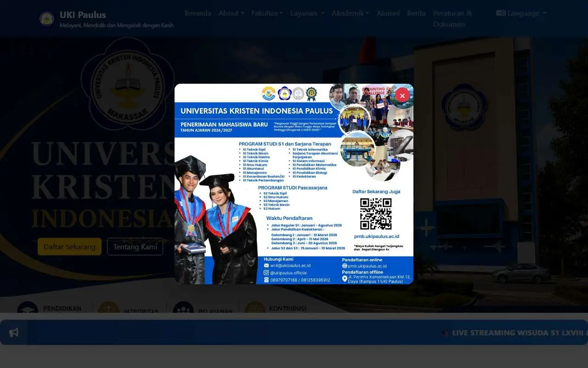Click the Daftar Sekarang button
588x368 pixels.
pyautogui.click(x=69, y=247)
